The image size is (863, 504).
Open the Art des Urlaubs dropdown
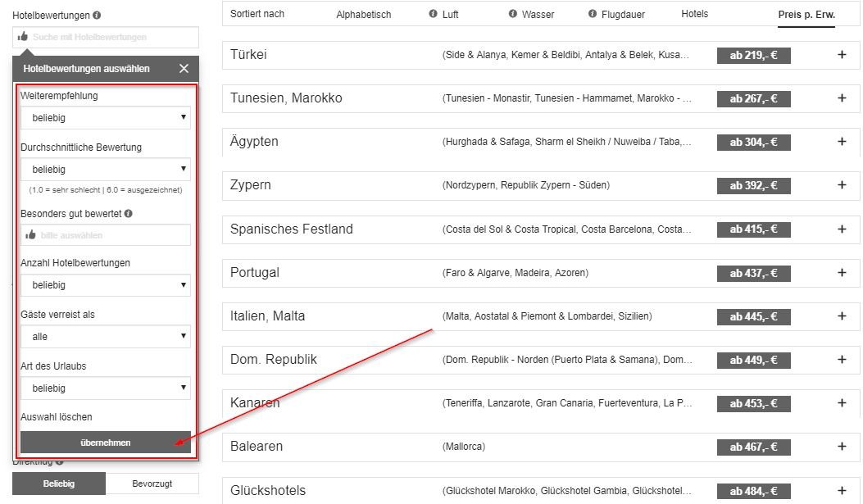pos(105,388)
